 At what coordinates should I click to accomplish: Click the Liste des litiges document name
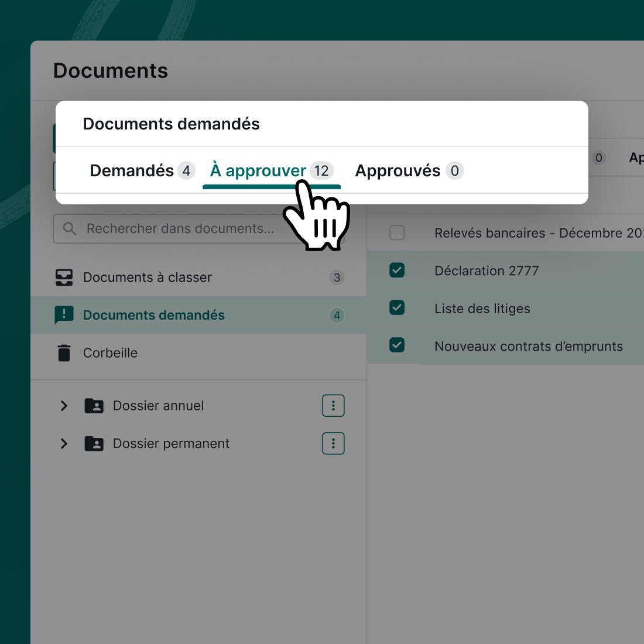click(482, 309)
